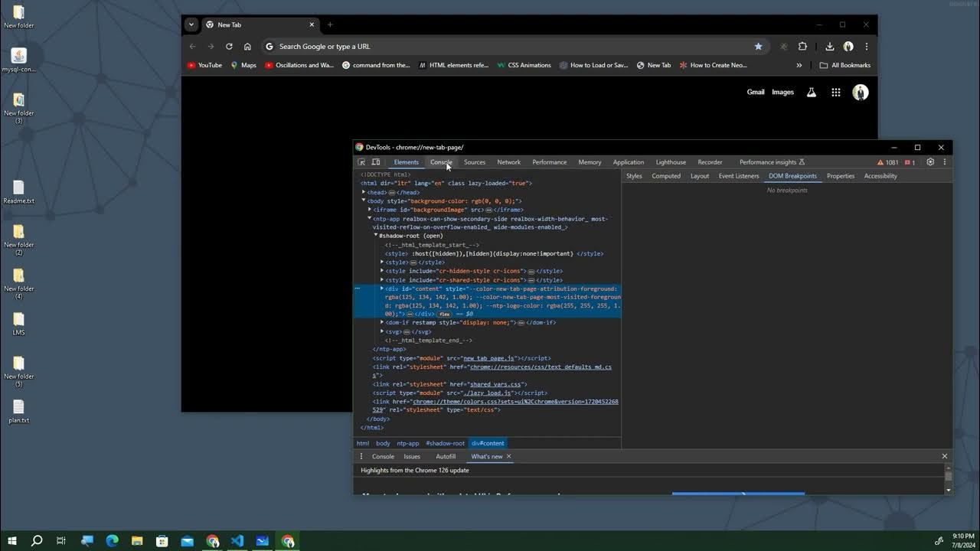Reload the New Tab page
This screenshot has height=551, width=980.
[x=229, y=47]
